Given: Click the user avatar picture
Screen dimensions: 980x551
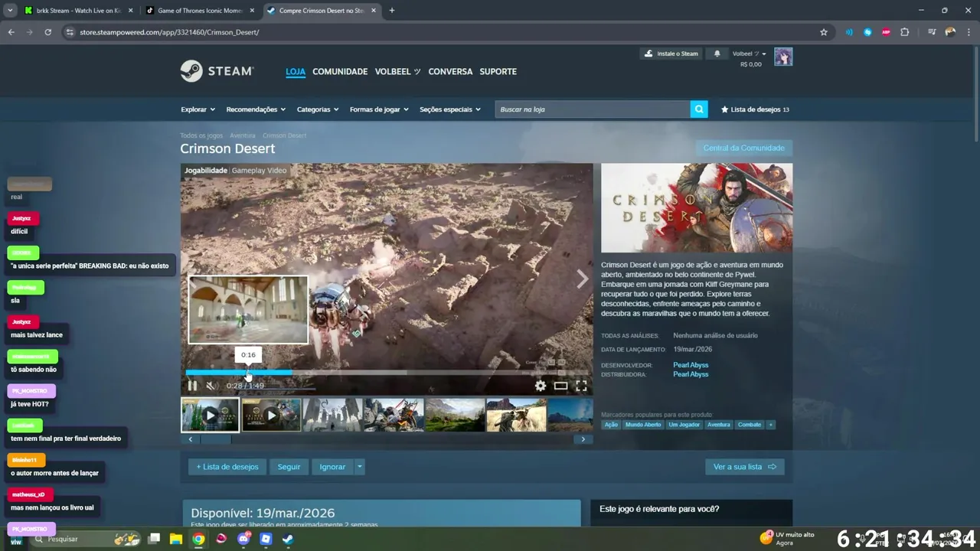Looking at the screenshot, I should pos(783,57).
